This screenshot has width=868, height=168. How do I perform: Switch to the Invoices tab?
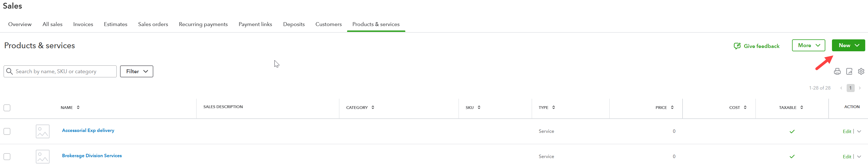point(83,24)
